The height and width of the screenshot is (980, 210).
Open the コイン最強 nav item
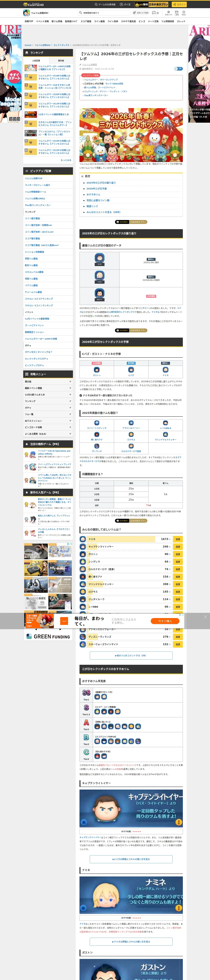99,21
